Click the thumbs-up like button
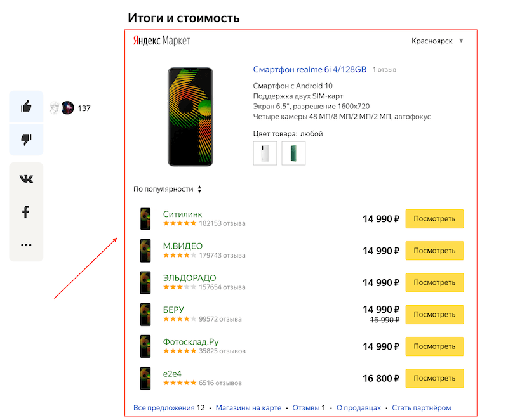 coord(26,107)
